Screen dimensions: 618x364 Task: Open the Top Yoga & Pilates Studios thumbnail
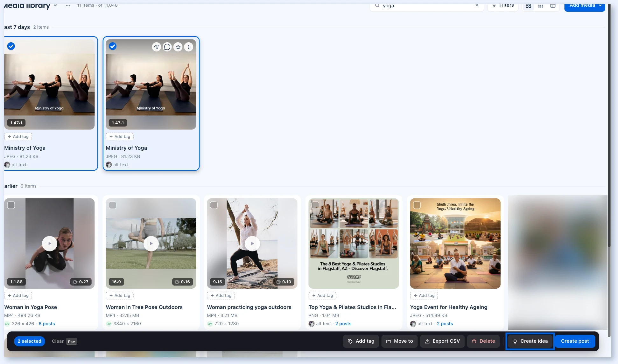click(x=354, y=244)
